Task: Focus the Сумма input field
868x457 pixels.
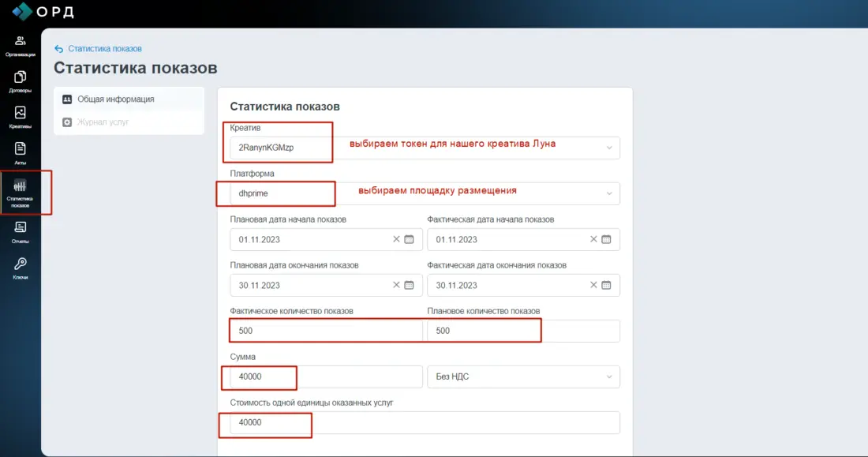Action: [326, 376]
